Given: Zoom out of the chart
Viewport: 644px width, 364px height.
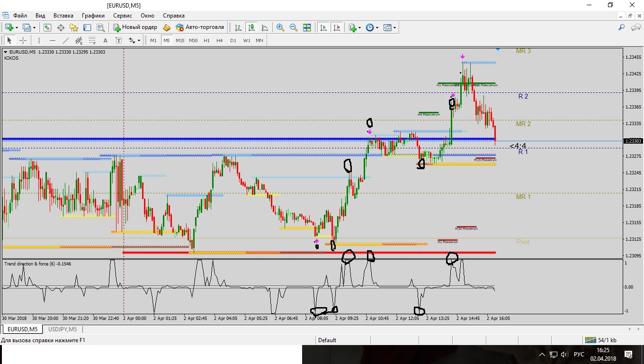Looking at the screenshot, I should 294,27.
